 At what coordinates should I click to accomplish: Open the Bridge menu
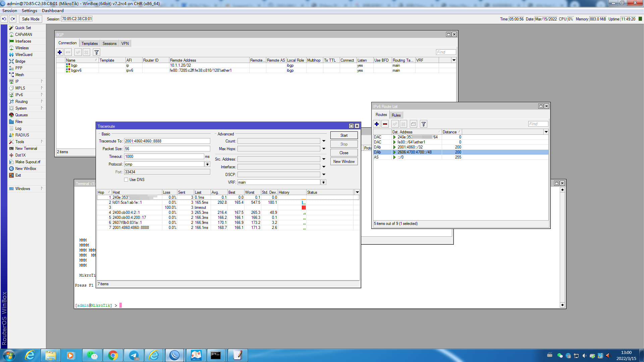(20, 61)
